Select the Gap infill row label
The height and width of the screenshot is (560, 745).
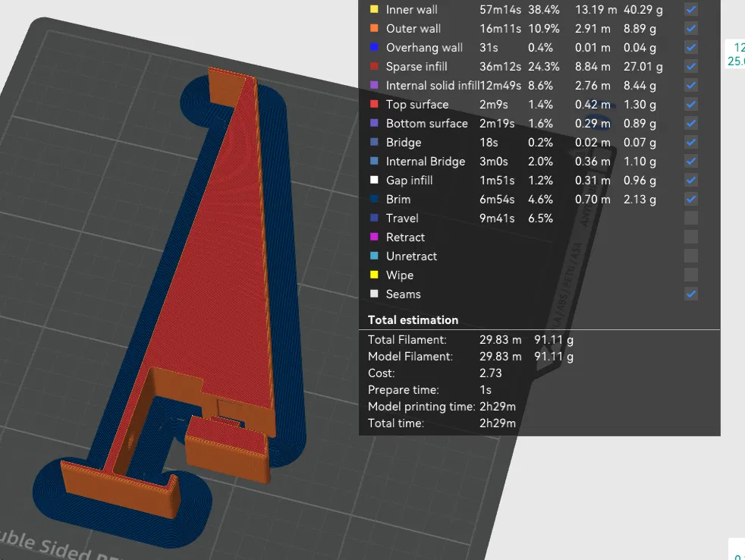coord(409,181)
